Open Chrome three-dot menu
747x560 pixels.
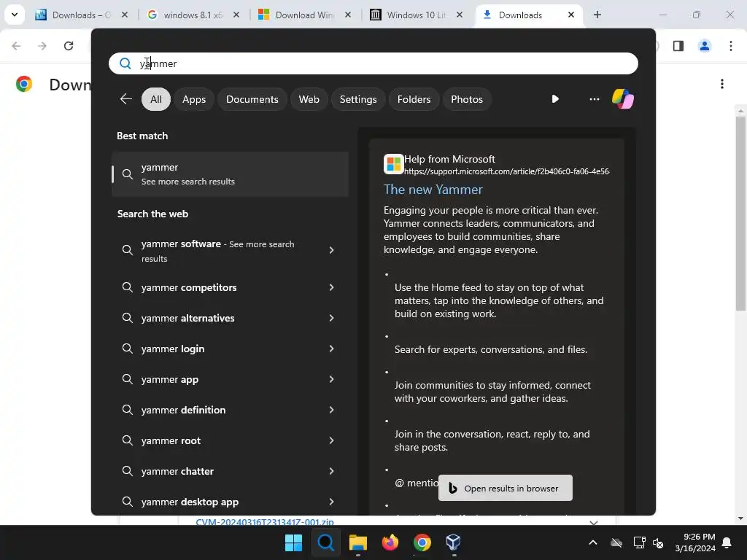(731, 46)
